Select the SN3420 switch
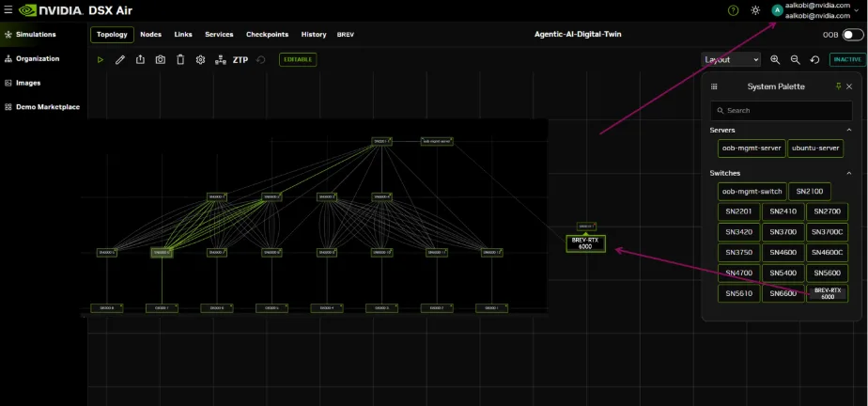Image resolution: width=868 pixels, height=406 pixels. click(738, 232)
